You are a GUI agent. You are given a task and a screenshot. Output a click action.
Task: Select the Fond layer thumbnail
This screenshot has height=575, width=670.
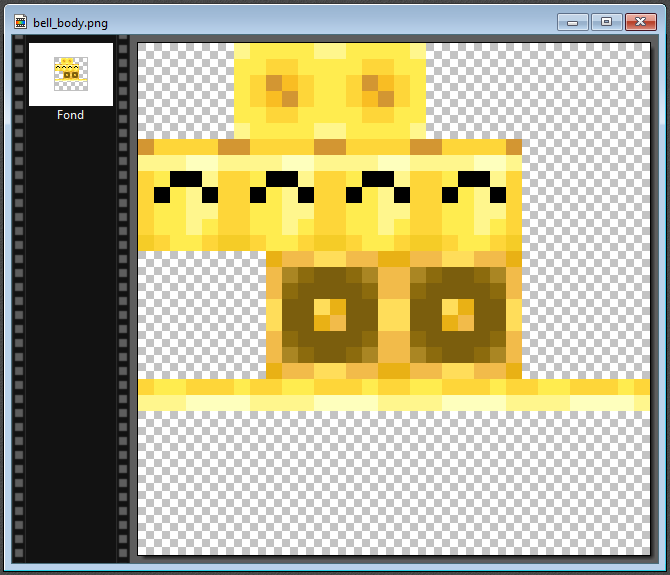point(71,74)
